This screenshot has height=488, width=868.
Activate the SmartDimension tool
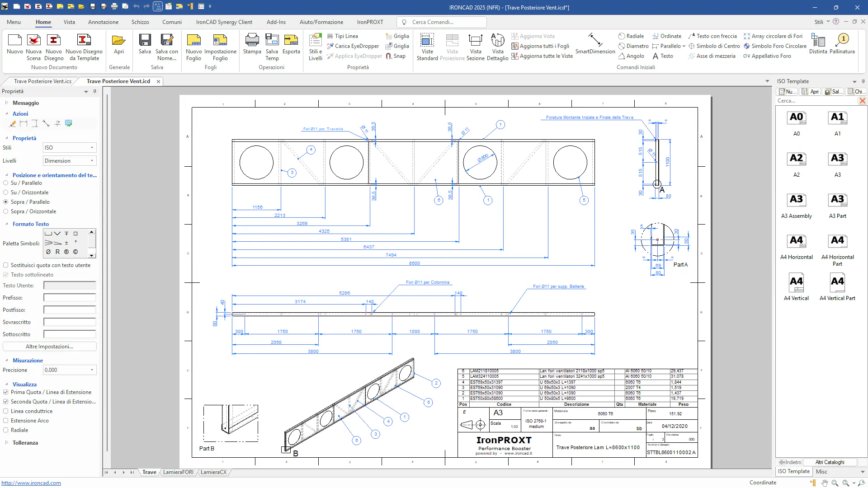[x=595, y=44]
